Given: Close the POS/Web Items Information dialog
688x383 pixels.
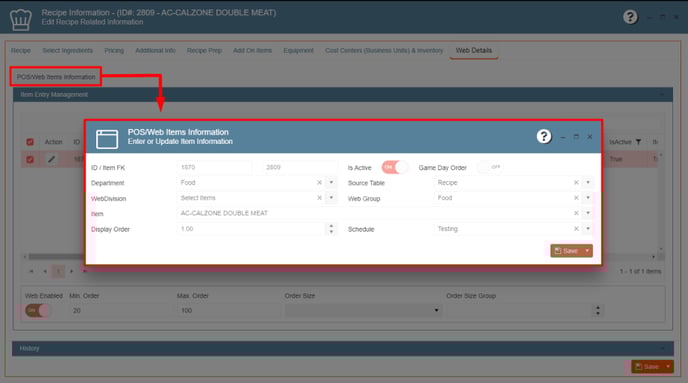Looking at the screenshot, I should click(x=590, y=137).
